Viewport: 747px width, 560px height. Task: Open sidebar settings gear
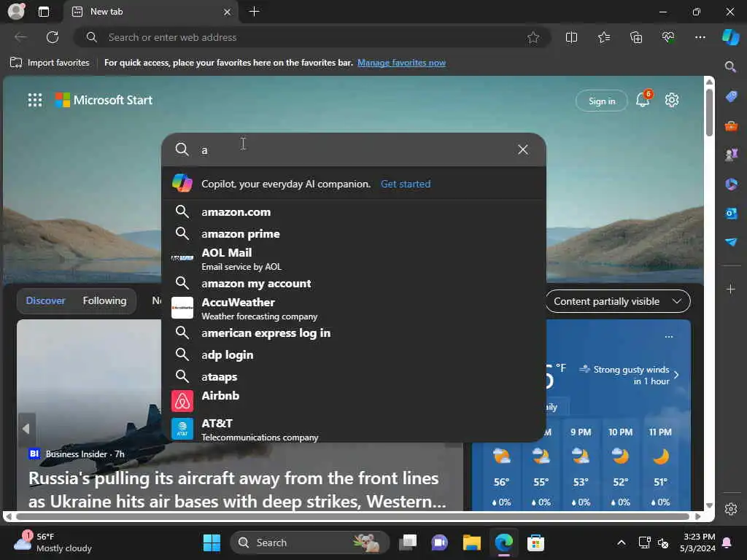[731, 509]
